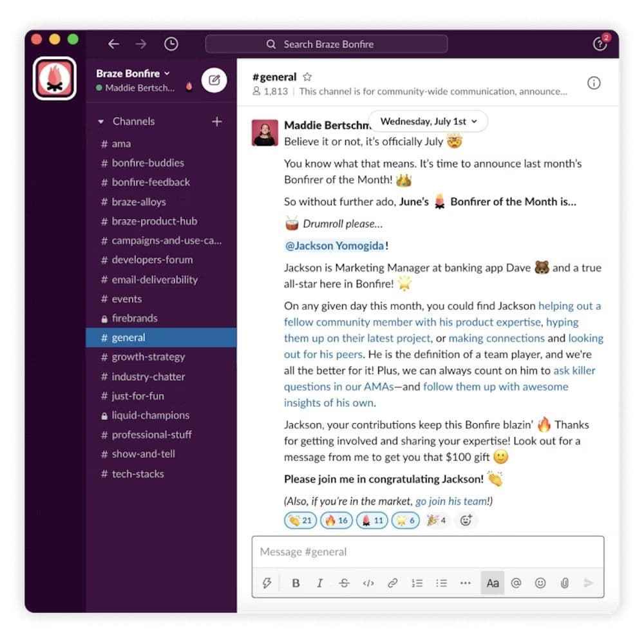Viewport: 644px width, 644px height.
Task: Toggle italic formatting in the composer
Action: point(320,583)
